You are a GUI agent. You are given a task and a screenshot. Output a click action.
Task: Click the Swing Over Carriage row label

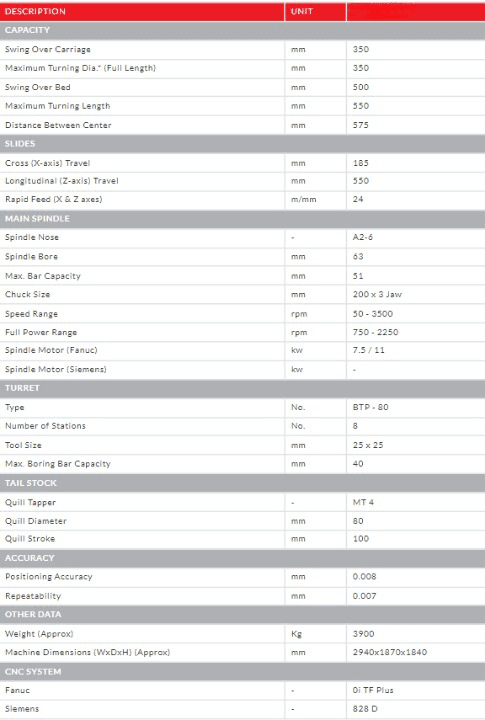[x=48, y=50]
